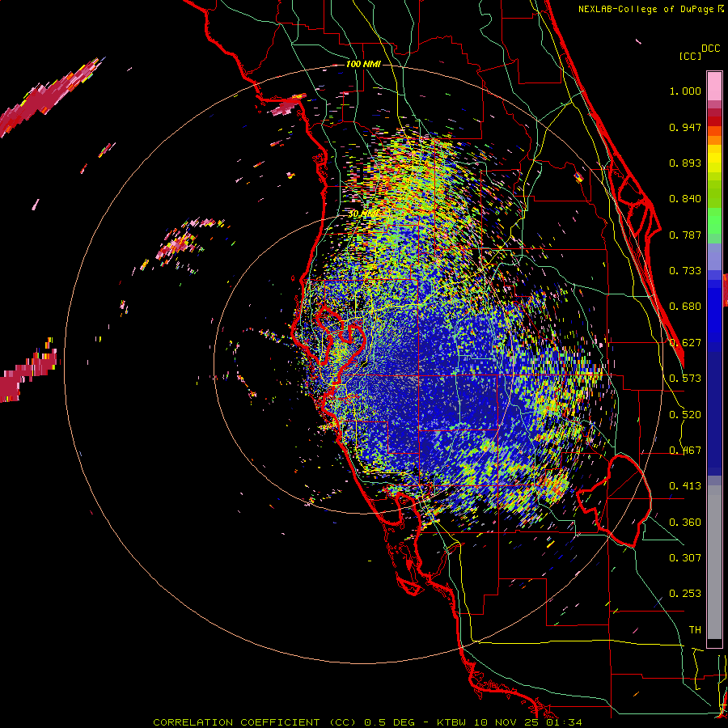Select the 0.413 scale value
This screenshot has height=728, width=728.
click(685, 486)
